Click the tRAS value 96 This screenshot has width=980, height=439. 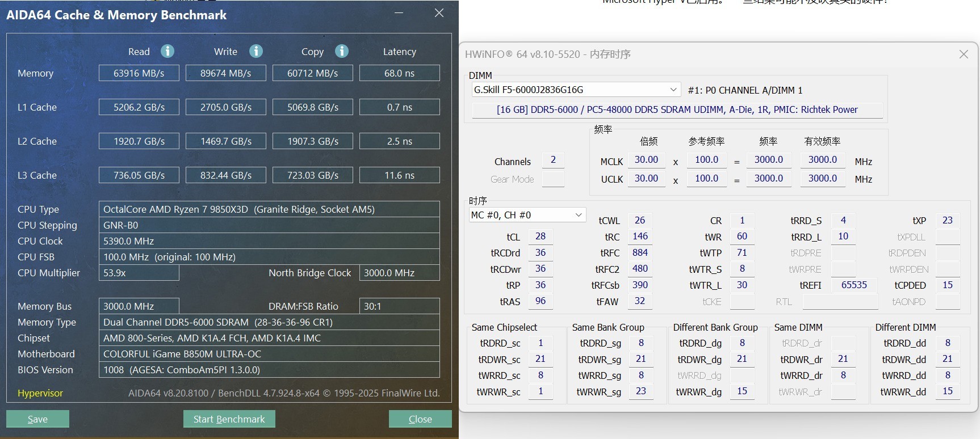(x=541, y=301)
